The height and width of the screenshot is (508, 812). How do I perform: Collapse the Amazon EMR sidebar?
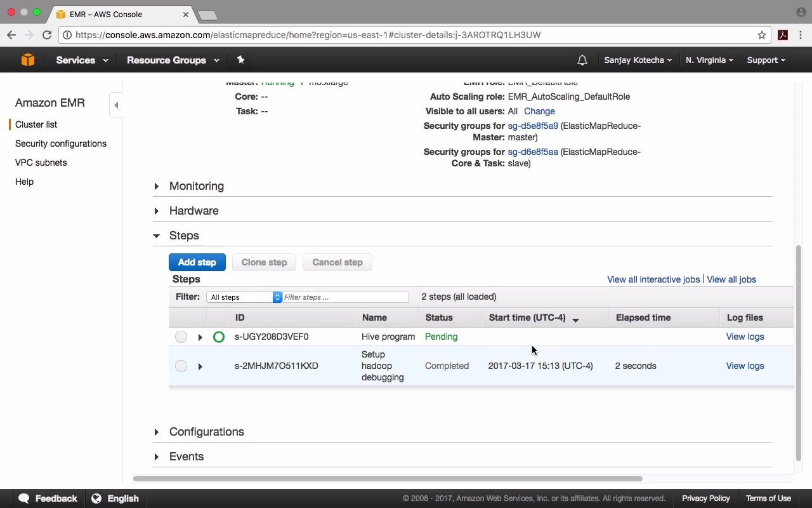[116, 105]
